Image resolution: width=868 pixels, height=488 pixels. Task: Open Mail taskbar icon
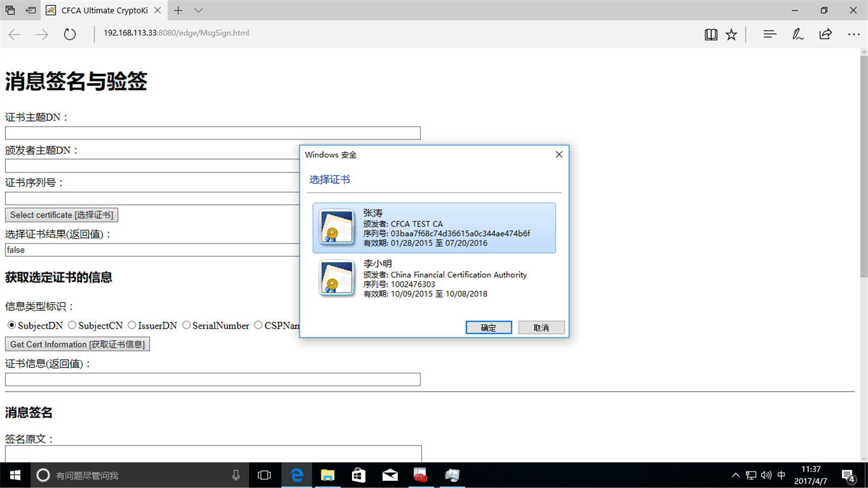pyautogui.click(x=390, y=475)
